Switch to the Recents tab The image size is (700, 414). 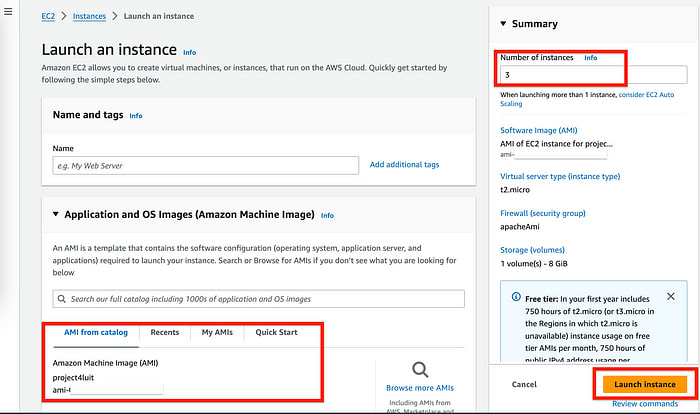(x=165, y=332)
